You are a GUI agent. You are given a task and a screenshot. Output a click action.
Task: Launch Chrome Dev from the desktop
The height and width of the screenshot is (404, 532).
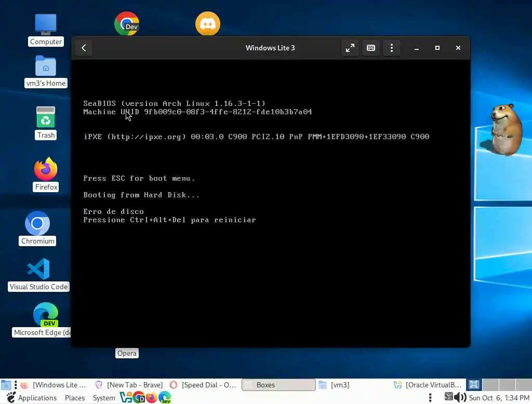127,23
